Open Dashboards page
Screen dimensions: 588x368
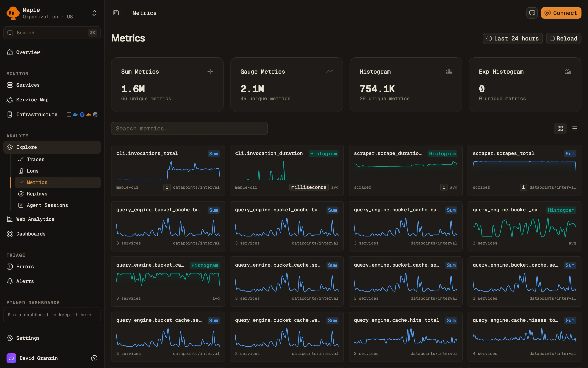pyautogui.click(x=52, y=234)
